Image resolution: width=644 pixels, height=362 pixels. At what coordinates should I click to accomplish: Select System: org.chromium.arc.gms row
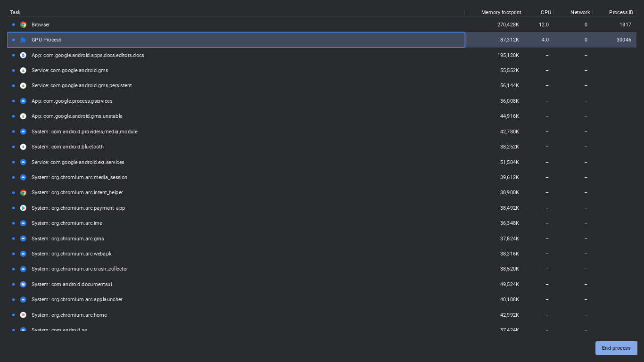point(322,239)
